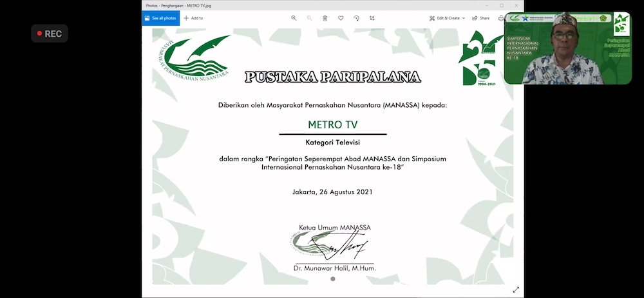The width and height of the screenshot is (644, 298).
Task: Enter full screen with the expand arrows icon
Action: point(516,290)
